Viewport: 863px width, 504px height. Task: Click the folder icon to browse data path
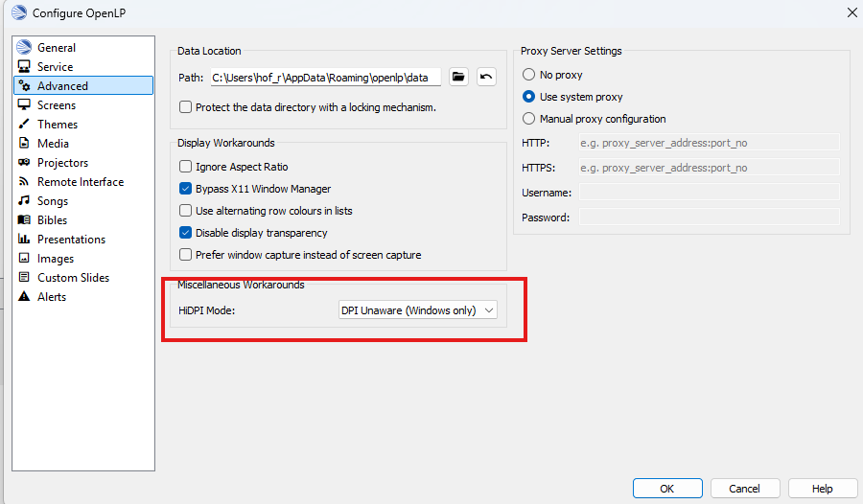click(458, 78)
